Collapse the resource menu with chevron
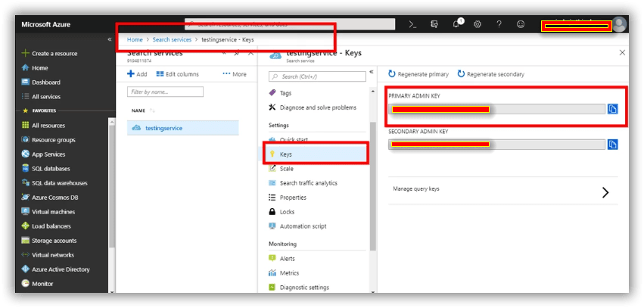Image resolution: width=644 pixels, height=308 pixels. (x=372, y=72)
